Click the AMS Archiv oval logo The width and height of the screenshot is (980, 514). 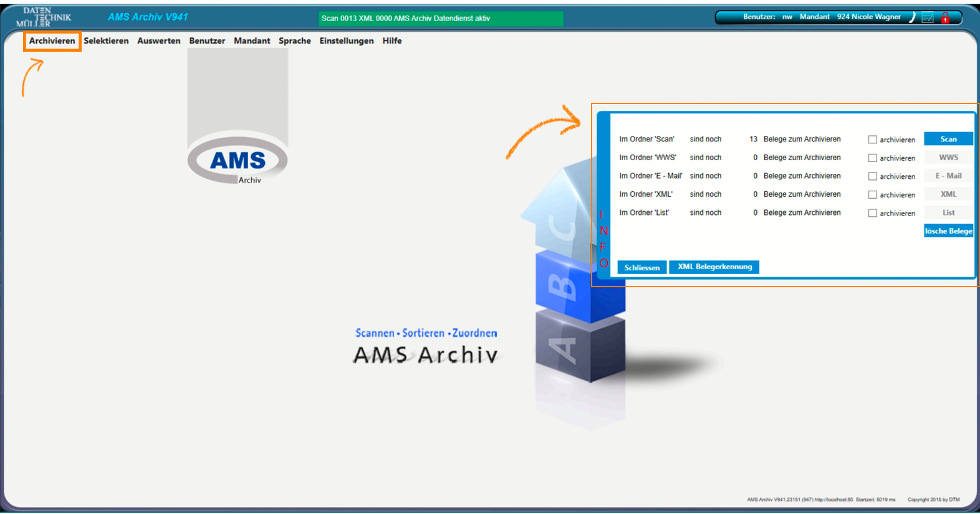(238, 161)
